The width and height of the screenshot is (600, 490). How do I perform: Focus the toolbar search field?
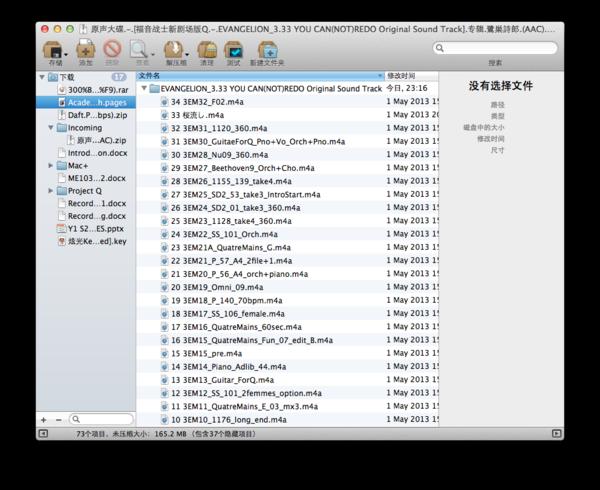click(x=495, y=48)
